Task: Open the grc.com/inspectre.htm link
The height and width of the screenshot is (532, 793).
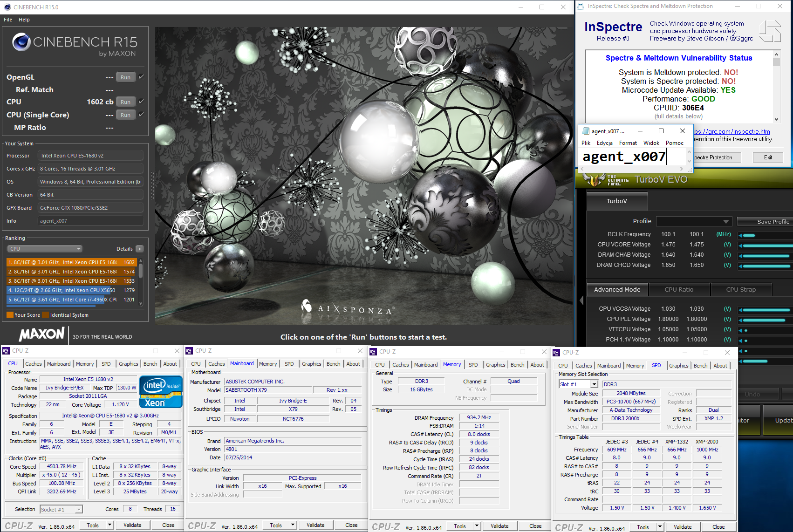Action: [x=732, y=132]
